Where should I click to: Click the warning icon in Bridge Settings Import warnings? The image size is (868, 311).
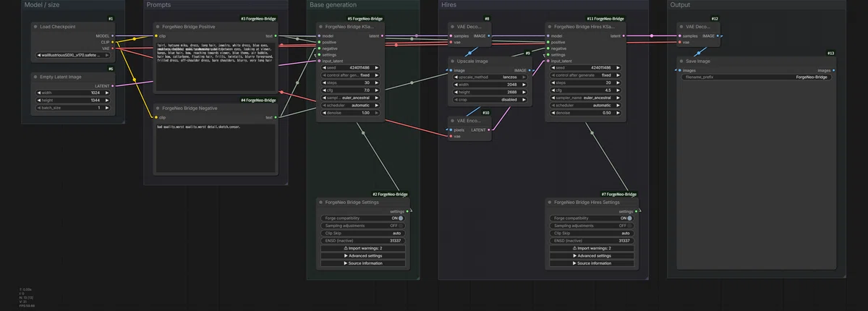346,248
